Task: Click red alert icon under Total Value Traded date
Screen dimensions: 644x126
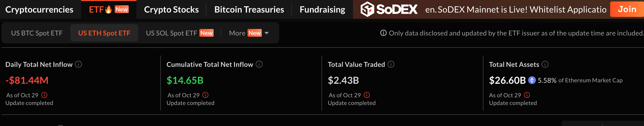Action: (x=367, y=95)
